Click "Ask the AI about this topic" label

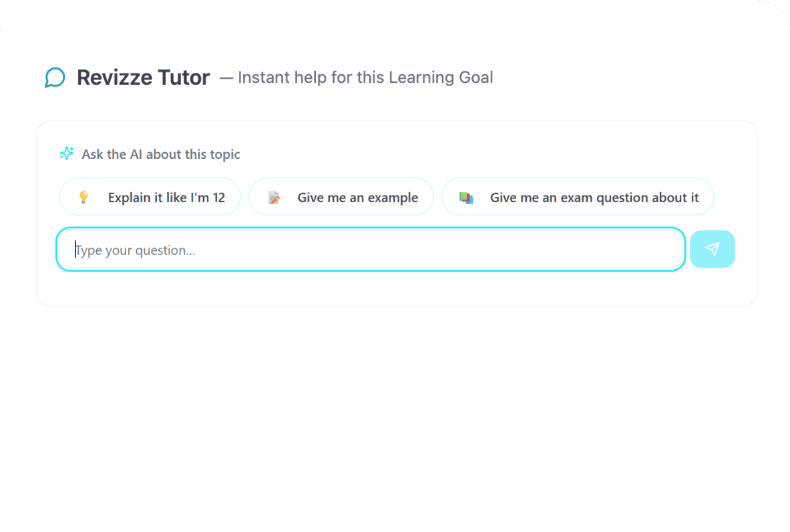pyautogui.click(x=161, y=154)
